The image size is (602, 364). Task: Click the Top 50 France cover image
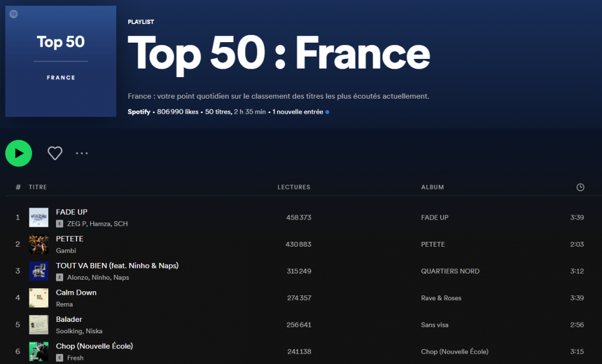(61, 61)
